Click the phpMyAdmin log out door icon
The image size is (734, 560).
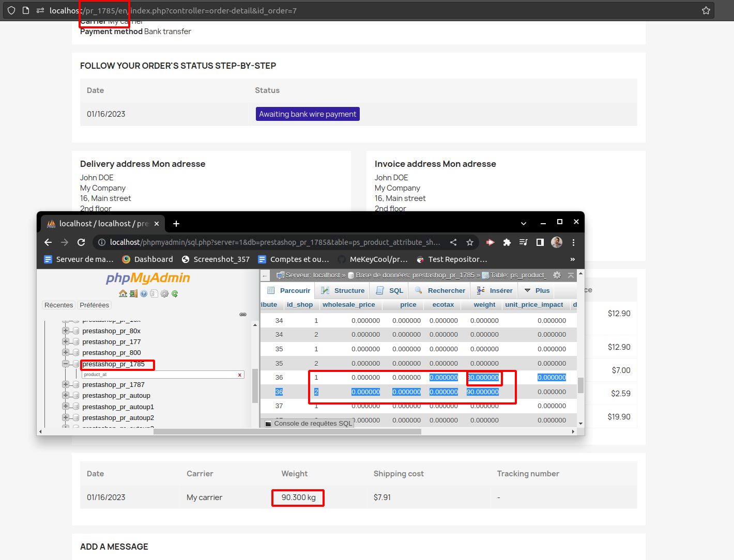(133, 293)
